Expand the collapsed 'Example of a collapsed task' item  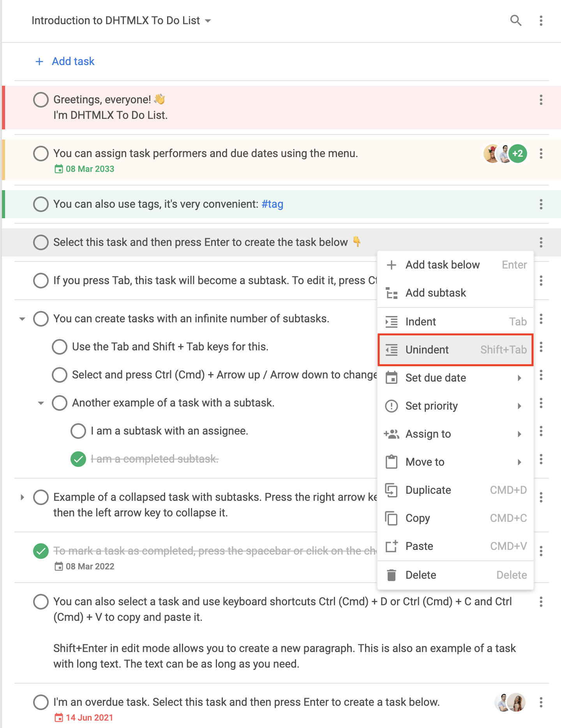coord(22,497)
